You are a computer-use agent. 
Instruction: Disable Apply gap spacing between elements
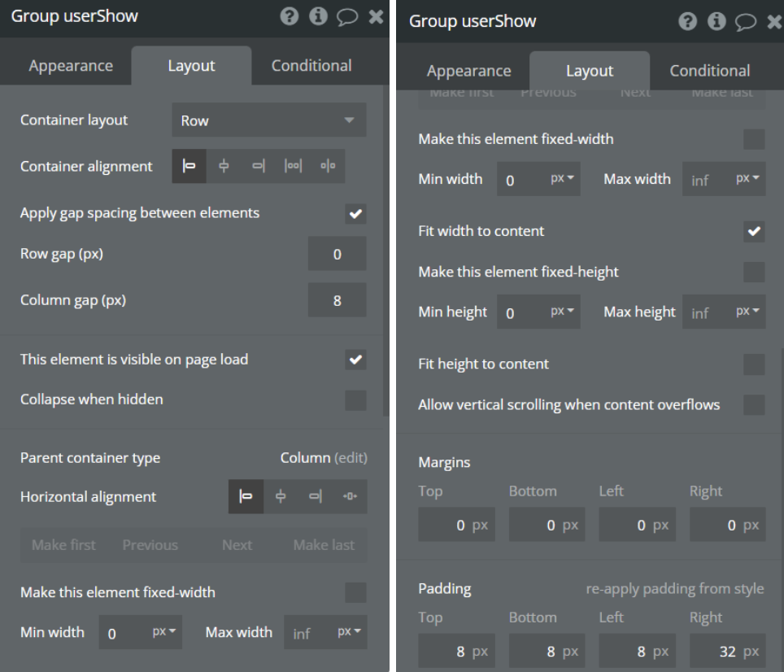click(355, 214)
